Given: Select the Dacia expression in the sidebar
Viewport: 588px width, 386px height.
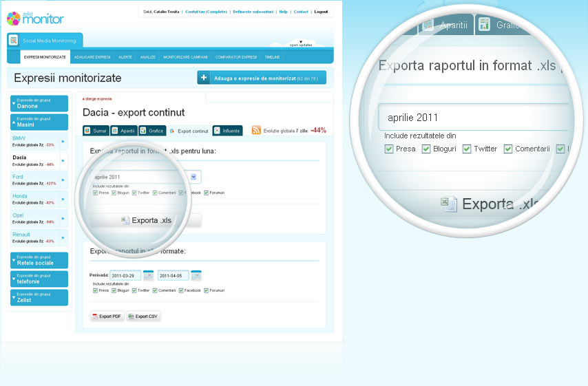Looking at the screenshot, I should [x=39, y=160].
